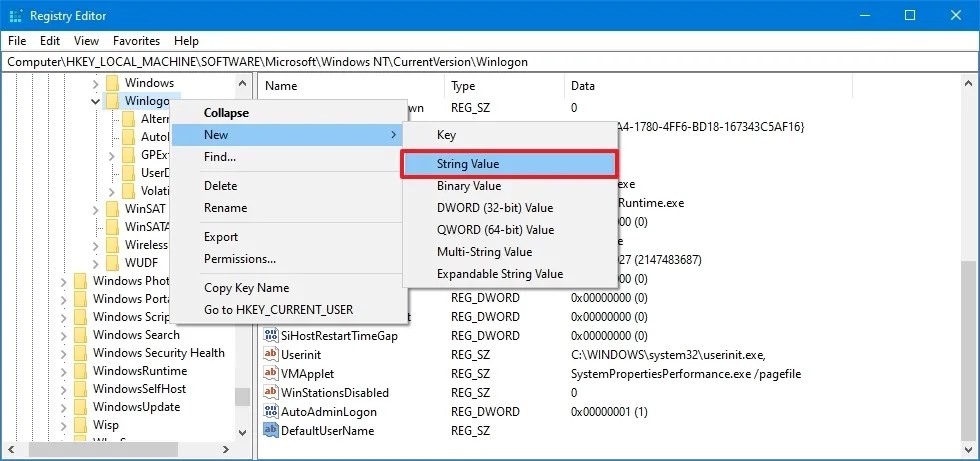Screen dimensions: 980x461
Task: Select Binary Value in the New submenu
Action: [x=509, y=186]
